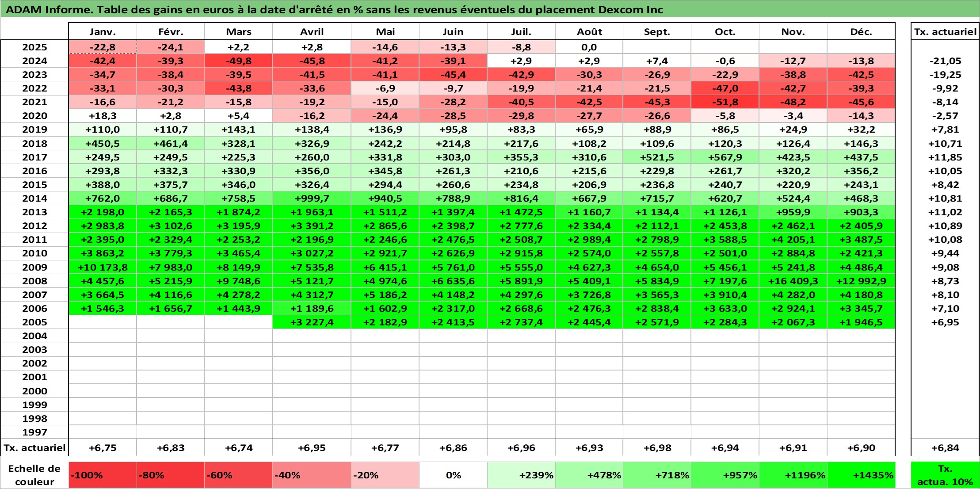Click cell +10 173,8 for January 2009
Viewport: 980px width, 489px height.
click(103, 267)
